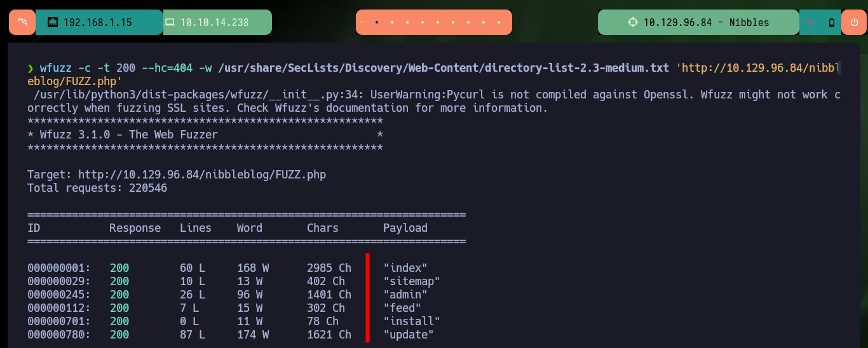868x348 pixels.
Task: Open the battery status indicator
Action: click(832, 22)
